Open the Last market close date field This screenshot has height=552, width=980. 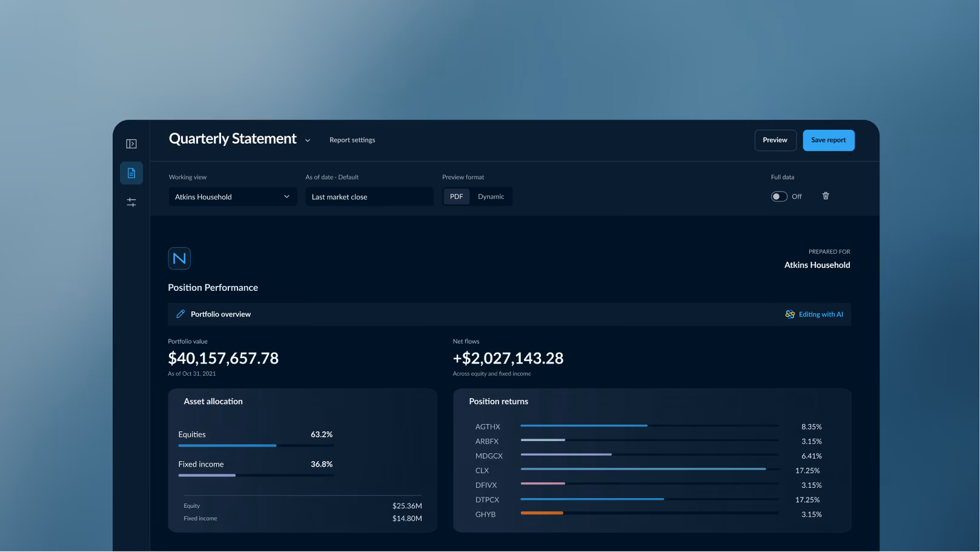tap(369, 197)
